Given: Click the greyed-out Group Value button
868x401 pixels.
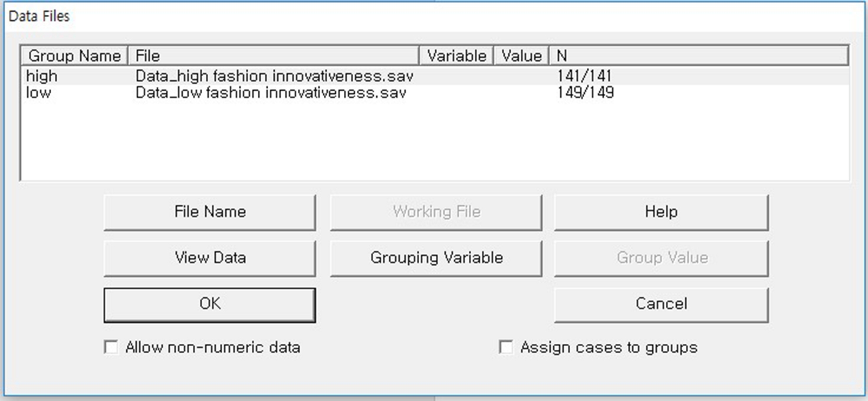Looking at the screenshot, I should coord(661,258).
